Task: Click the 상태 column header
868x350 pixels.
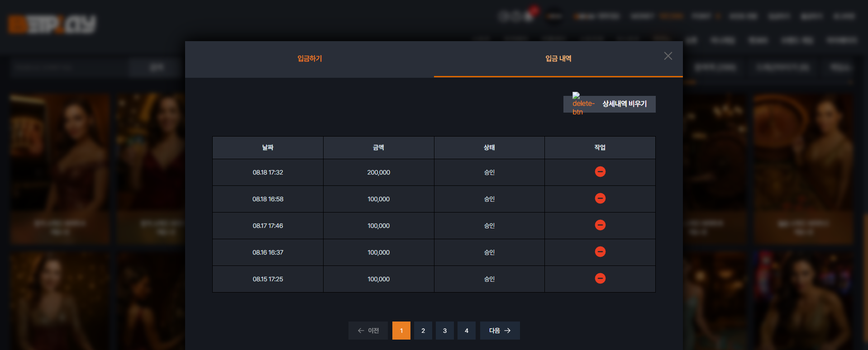Action: click(489, 147)
